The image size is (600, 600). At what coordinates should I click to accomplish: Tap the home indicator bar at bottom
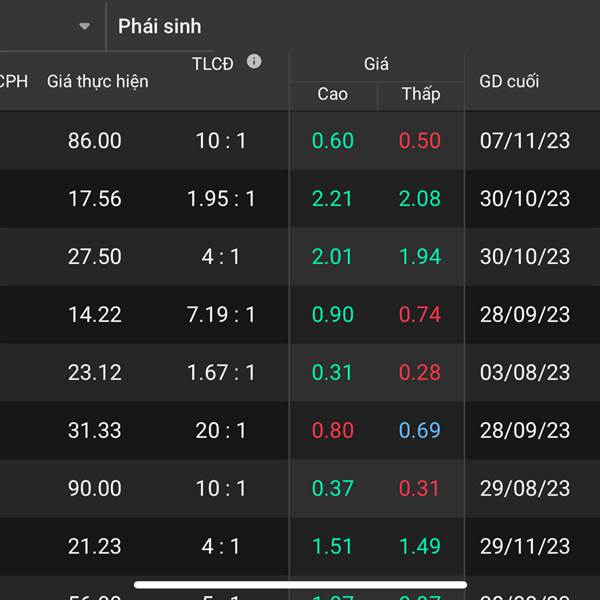(x=300, y=584)
